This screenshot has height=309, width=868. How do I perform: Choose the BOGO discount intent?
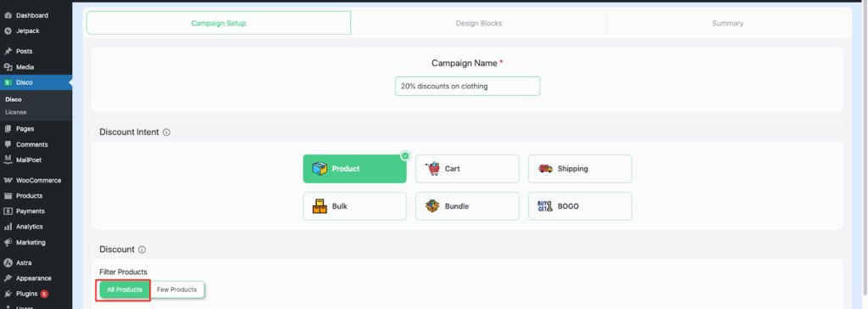(580, 206)
